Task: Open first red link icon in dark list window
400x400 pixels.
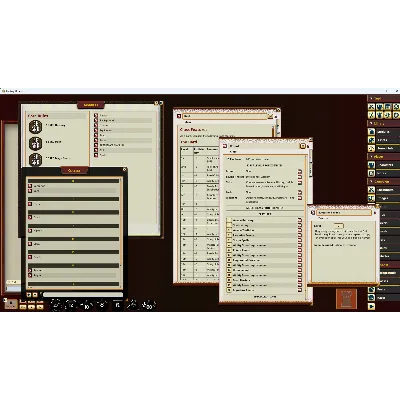Action: (30, 186)
